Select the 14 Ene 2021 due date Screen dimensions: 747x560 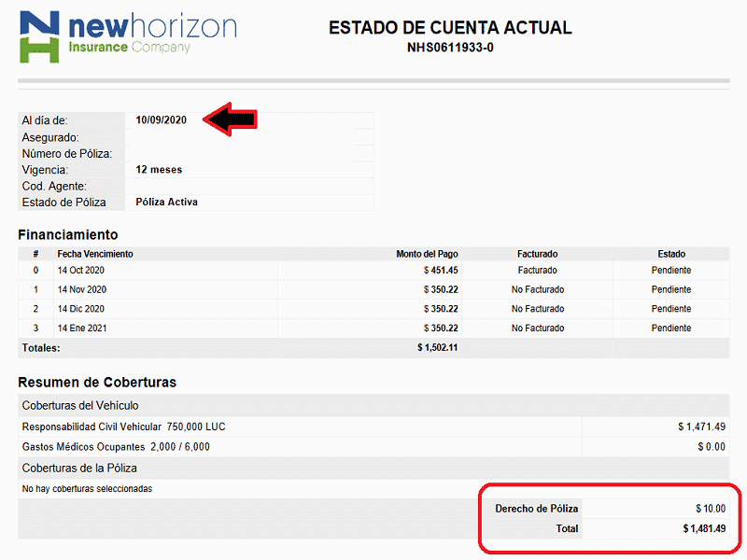pos(82,329)
